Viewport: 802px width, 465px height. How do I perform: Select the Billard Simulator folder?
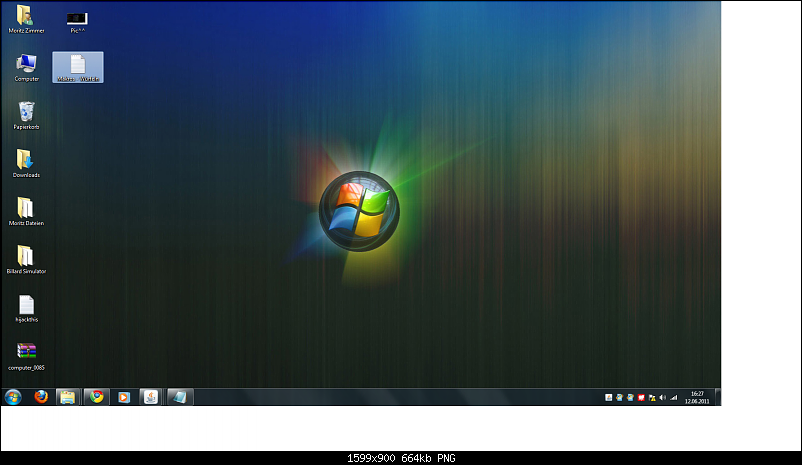point(26,260)
